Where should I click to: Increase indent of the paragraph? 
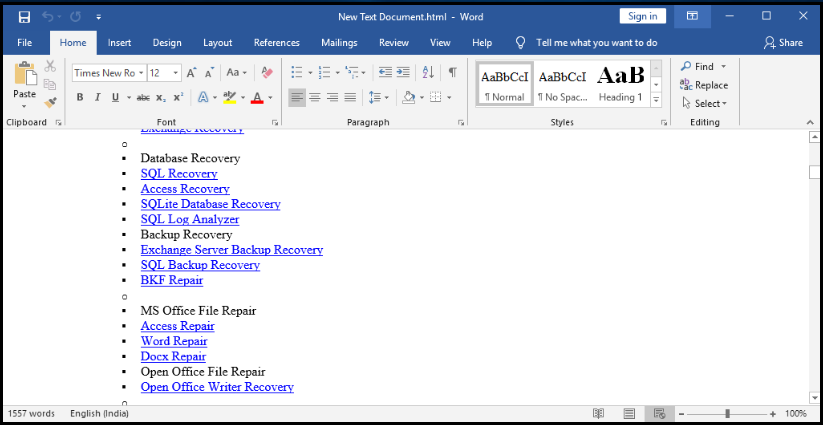[x=403, y=72]
